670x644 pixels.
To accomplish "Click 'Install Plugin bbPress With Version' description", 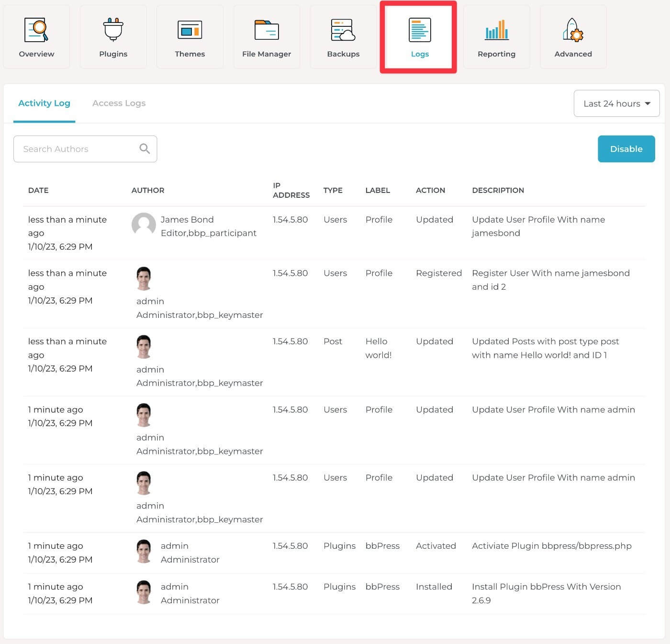I will [x=547, y=593].
